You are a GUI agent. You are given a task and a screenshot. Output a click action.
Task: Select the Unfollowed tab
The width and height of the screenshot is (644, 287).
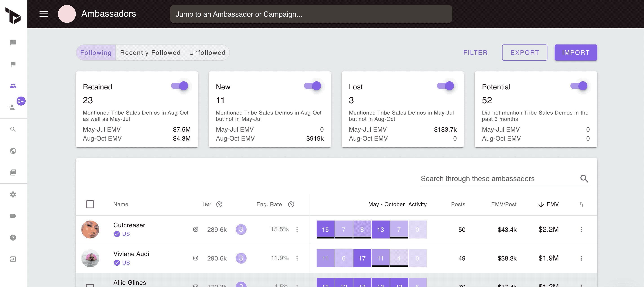(x=207, y=52)
